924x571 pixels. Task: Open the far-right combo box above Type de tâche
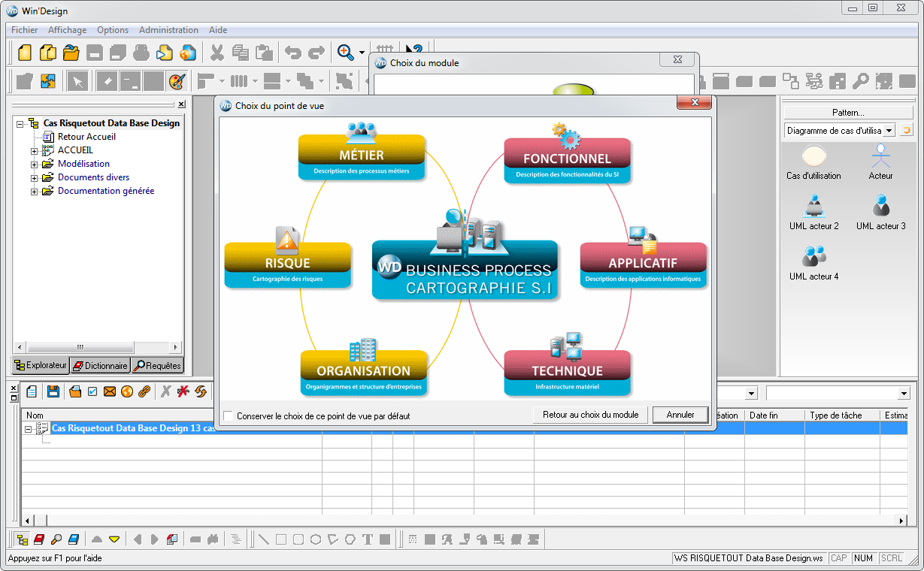click(x=904, y=393)
